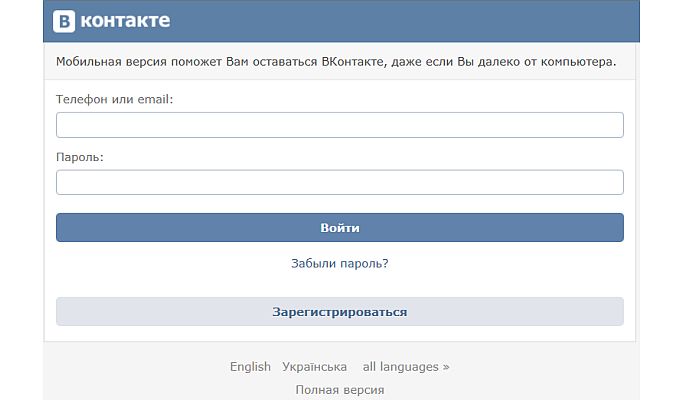Open the Забыли пароль? link
The image size is (680, 400).
pyautogui.click(x=340, y=263)
